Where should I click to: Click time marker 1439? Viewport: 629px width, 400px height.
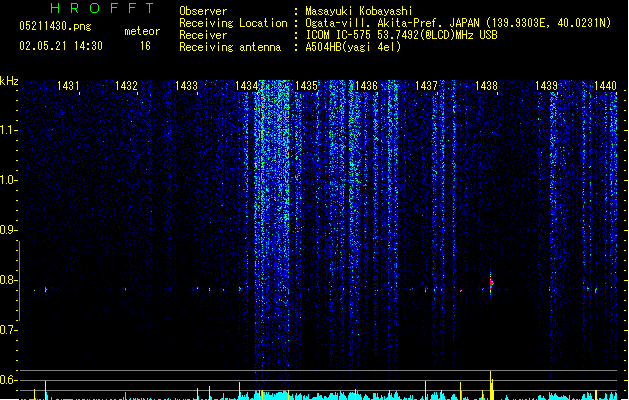tap(546, 85)
